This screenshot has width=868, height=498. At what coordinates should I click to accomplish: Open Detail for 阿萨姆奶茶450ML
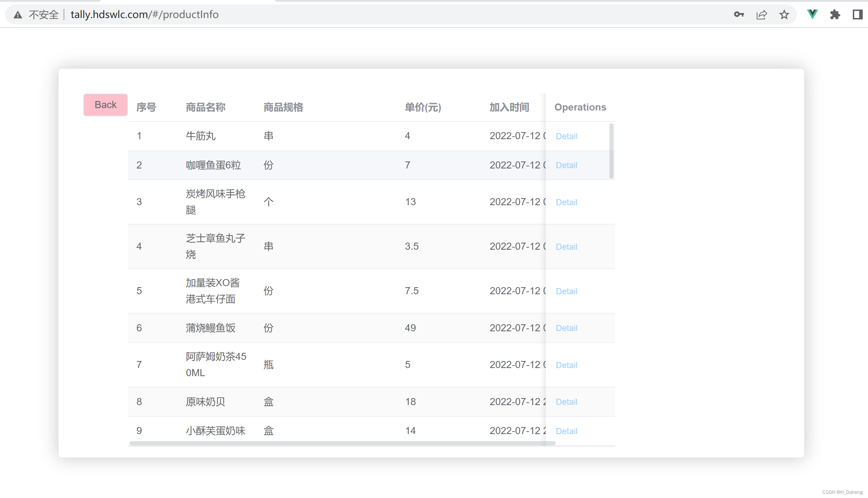point(566,365)
